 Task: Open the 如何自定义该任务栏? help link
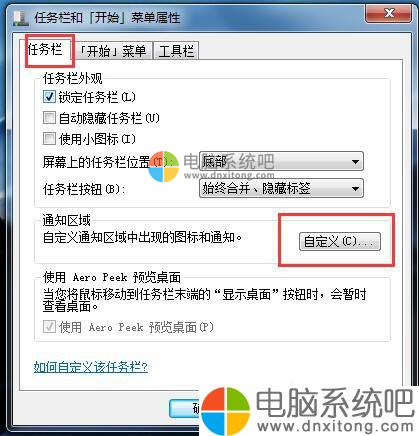click(x=90, y=367)
